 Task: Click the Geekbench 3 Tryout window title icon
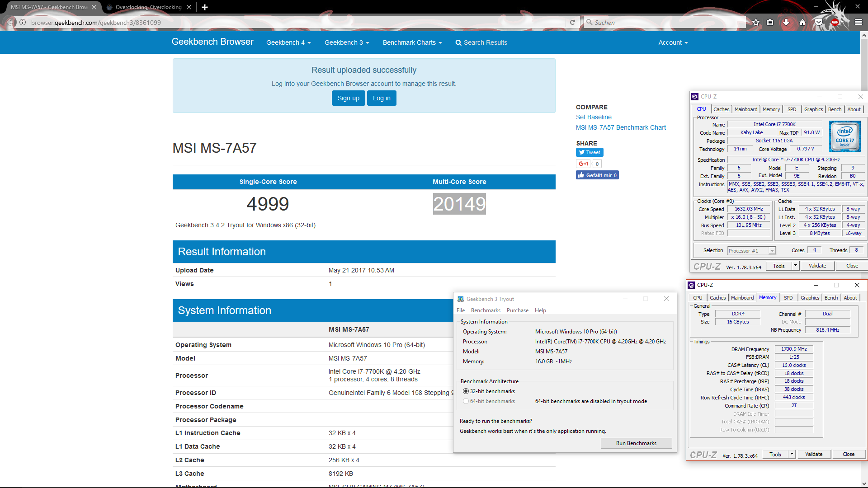point(461,299)
